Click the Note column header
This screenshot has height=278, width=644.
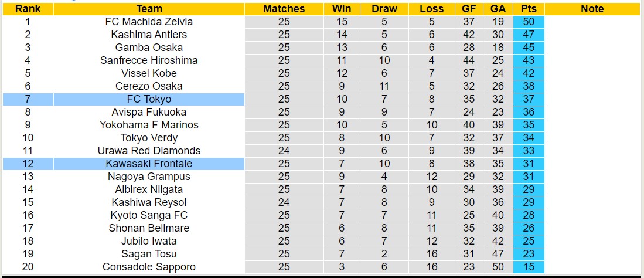click(x=592, y=9)
